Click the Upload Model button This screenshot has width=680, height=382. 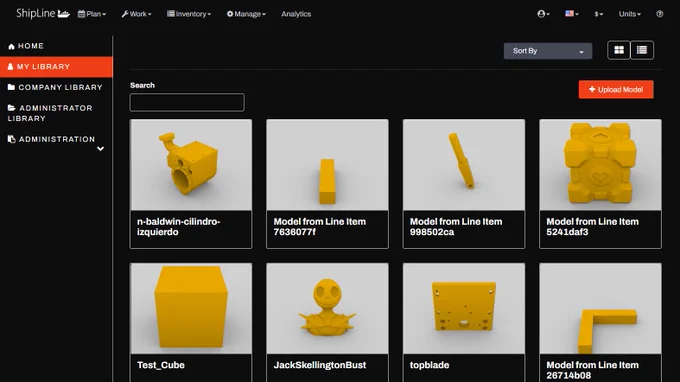click(616, 89)
